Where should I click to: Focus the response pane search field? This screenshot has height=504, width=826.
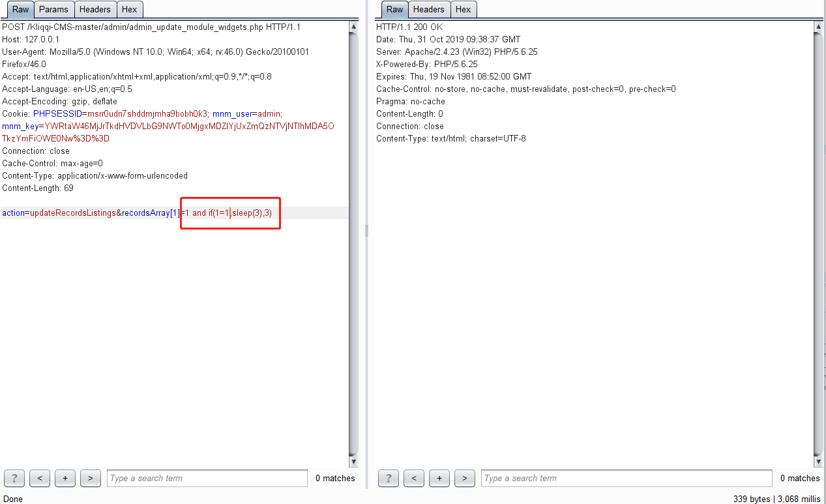point(627,478)
